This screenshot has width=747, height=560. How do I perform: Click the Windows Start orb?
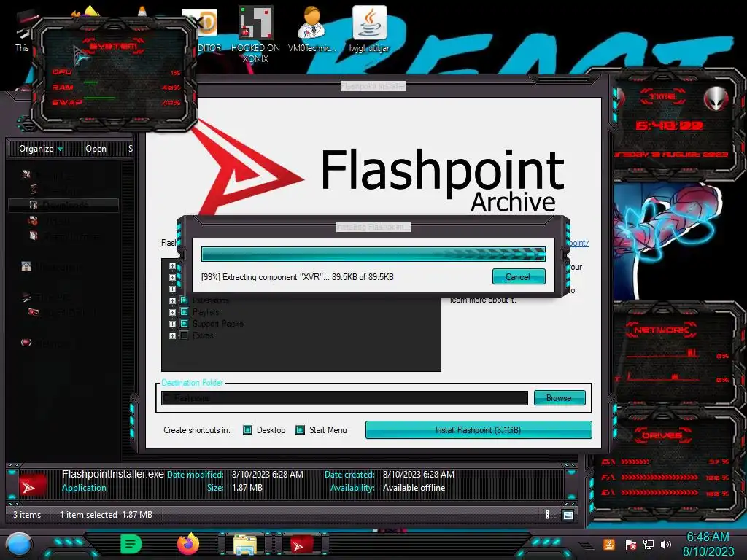point(18,544)
